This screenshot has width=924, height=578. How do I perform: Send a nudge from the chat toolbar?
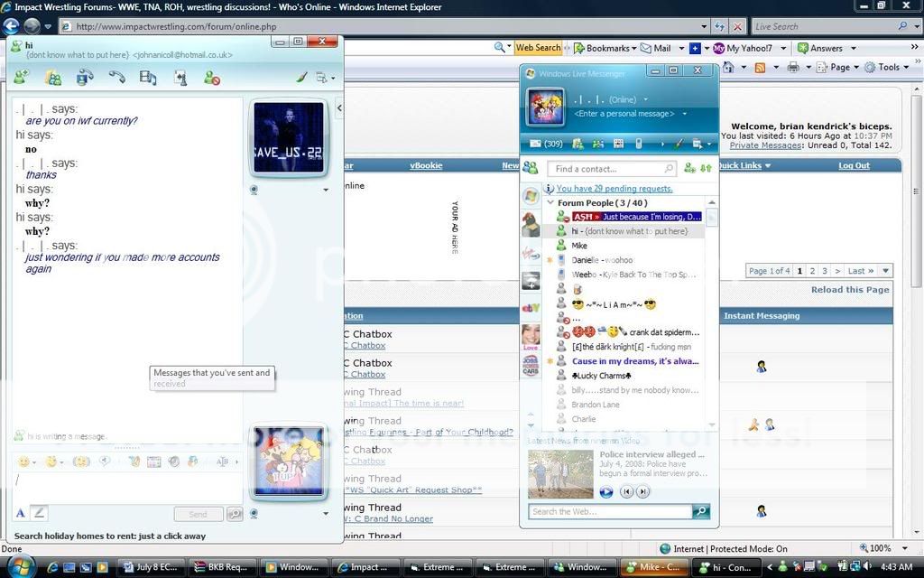coord(82,461)
